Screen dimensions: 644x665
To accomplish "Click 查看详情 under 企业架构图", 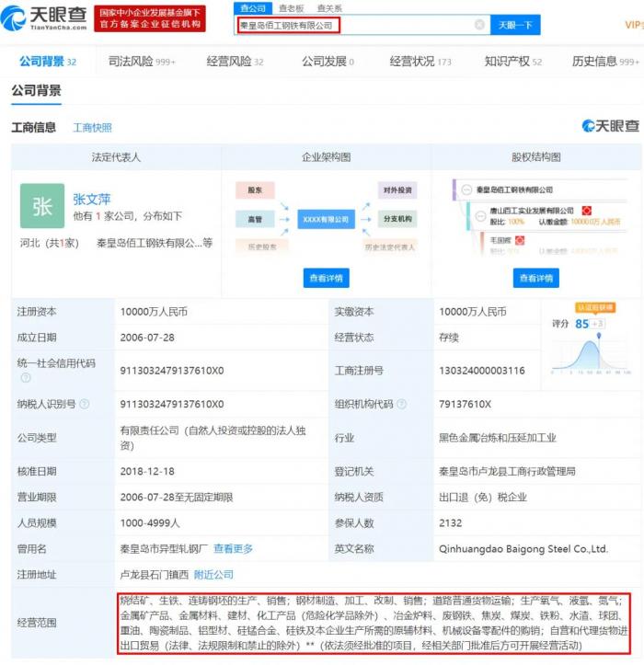I will tap(326, 278).
